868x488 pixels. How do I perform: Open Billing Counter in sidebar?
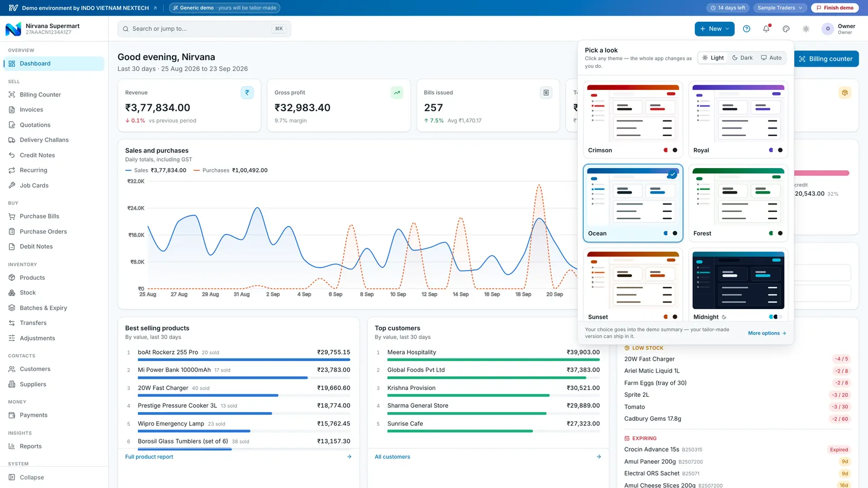[x=54, y=94]
